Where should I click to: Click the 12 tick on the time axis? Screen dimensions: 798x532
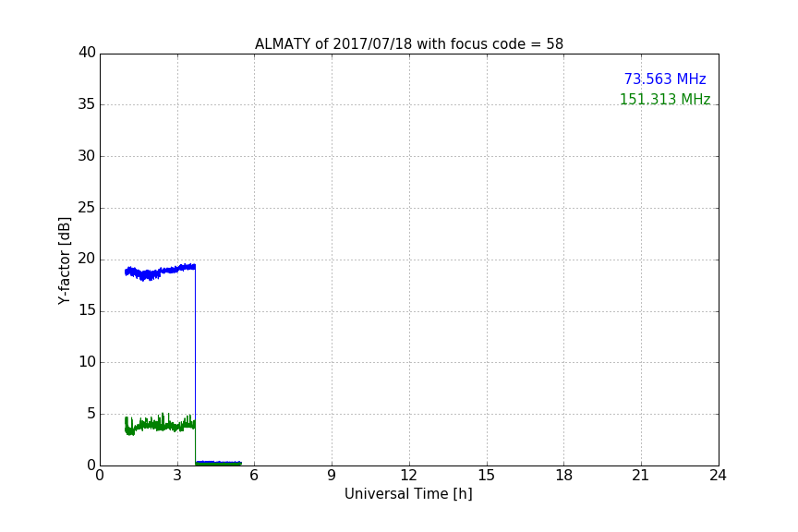point(408,476)
